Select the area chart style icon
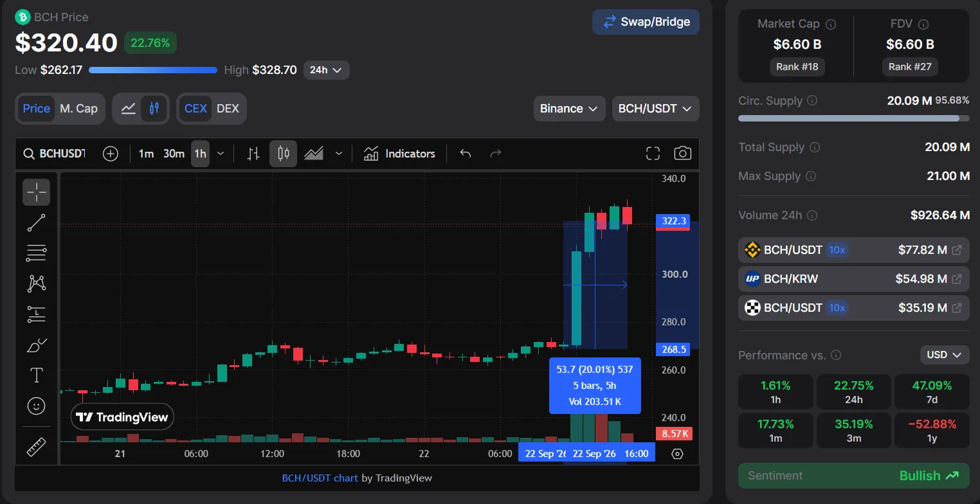This screenshot has height=504, width=980. [314, 154]
